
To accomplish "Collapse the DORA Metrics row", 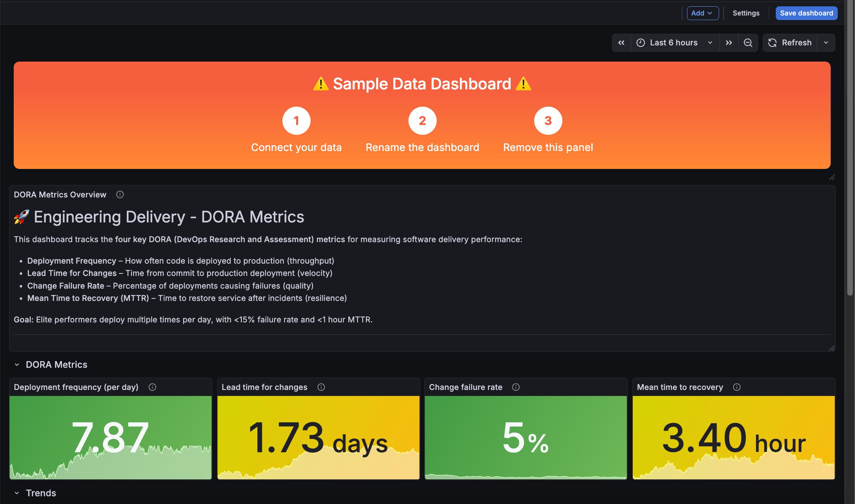I will (17, 364).
